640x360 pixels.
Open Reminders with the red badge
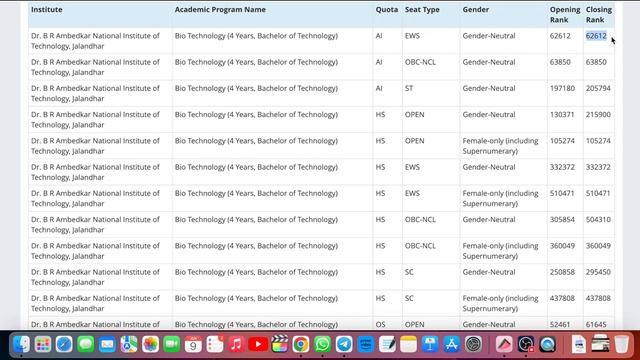coord(215,344)
